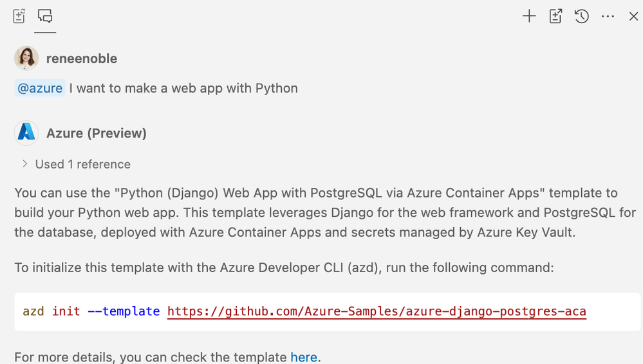Start a new chat with plus icon

tap(529, 17)
